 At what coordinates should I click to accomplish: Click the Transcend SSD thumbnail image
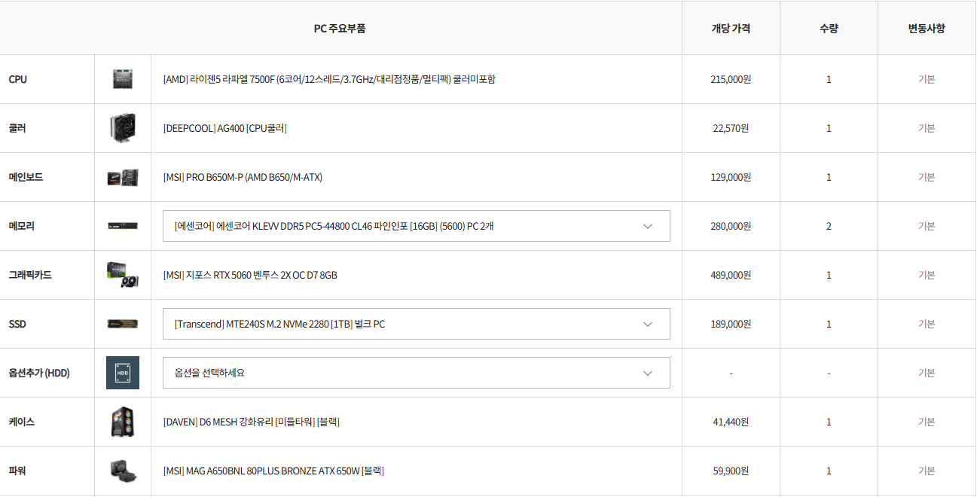(123, 324)
